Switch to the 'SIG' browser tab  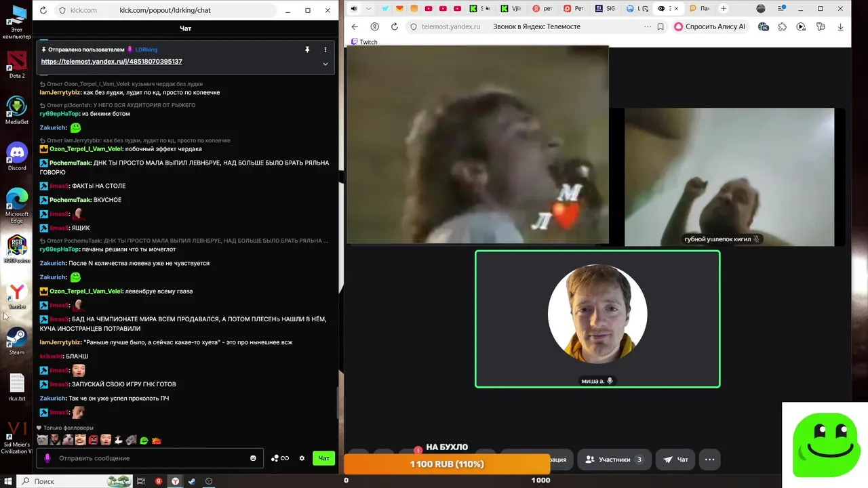click(x=606, y=9)
